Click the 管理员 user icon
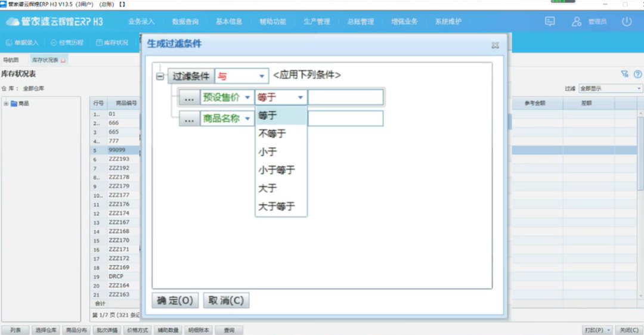This screenshot has height=335, width=644. tap(577, 21)
